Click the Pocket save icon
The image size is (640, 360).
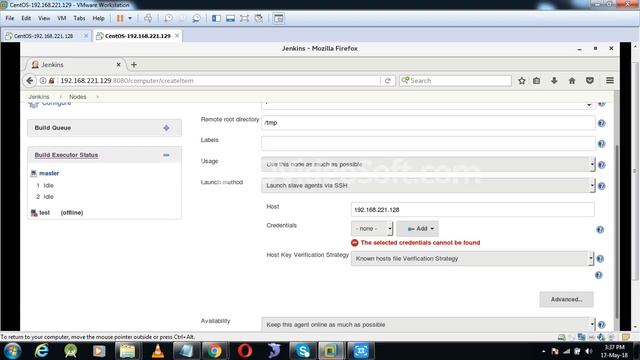click(x=590, y=81)
